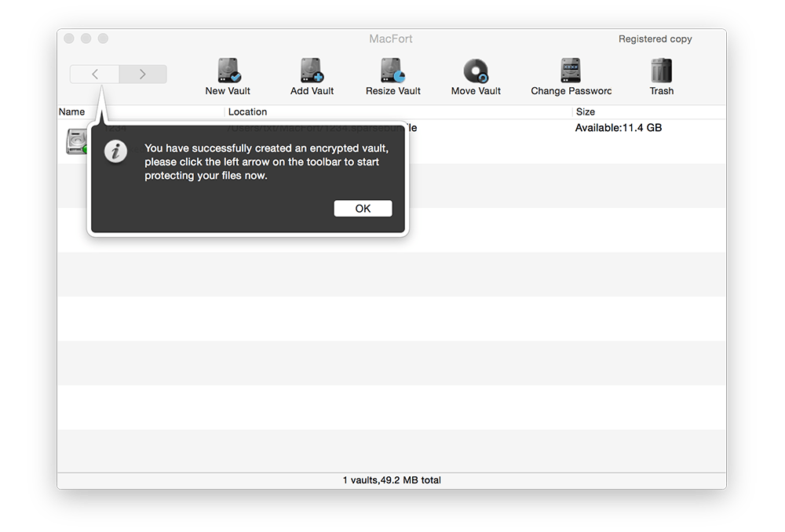The image size is (785, 532).
Task: Select the vault disk icon in the list
Action: 77,141
